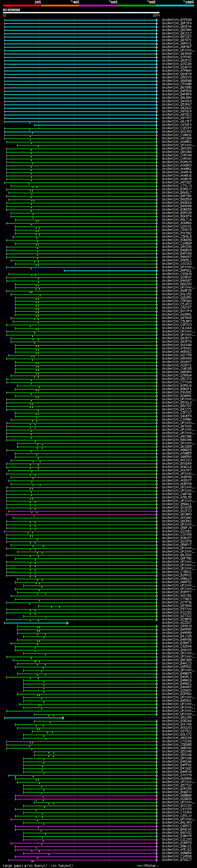Select label UniRef100_Q1E850
The image size is (197, 868).
click(x=176, y=297)
